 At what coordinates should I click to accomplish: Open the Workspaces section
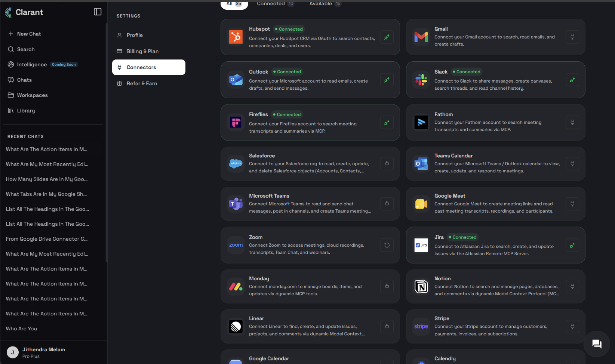pos(53,95)
